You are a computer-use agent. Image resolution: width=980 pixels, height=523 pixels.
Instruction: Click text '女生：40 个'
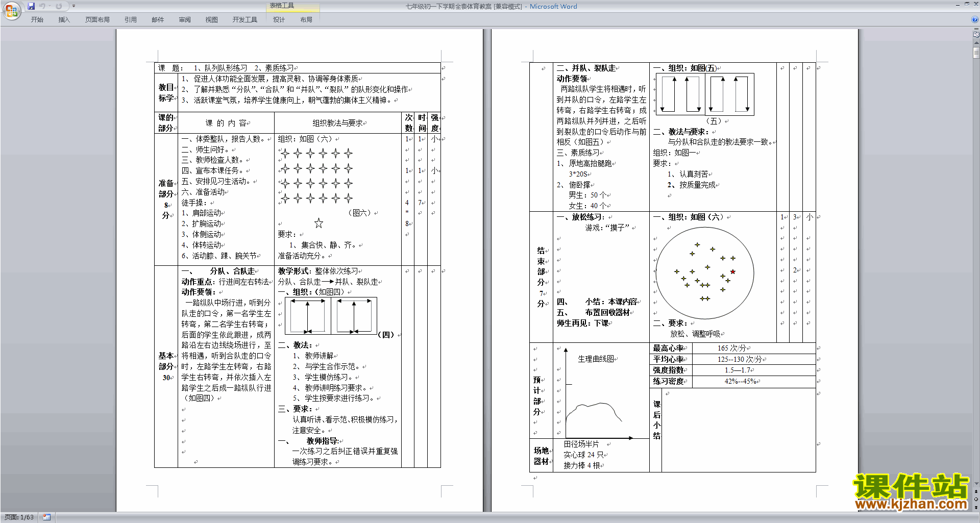(588, 206)
